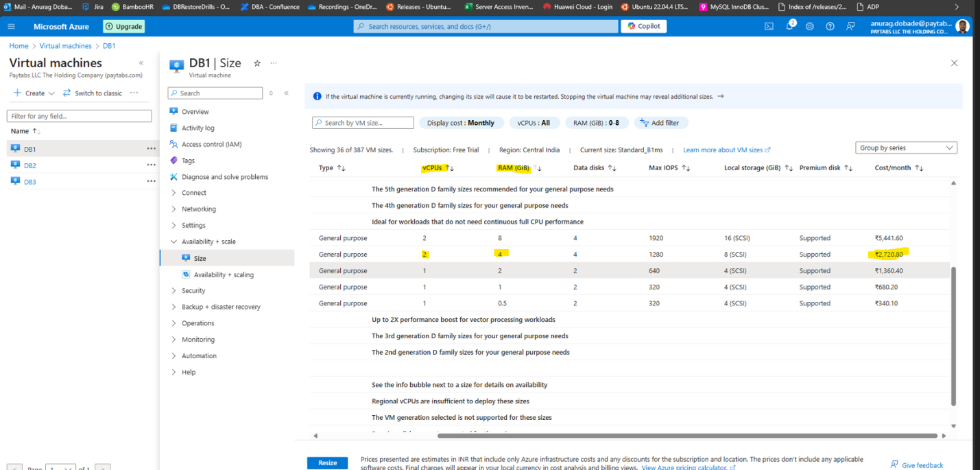Open the ellipsis beside DB1 Size title
Viewport: 980px width, 470px height.
pos(274,63)
